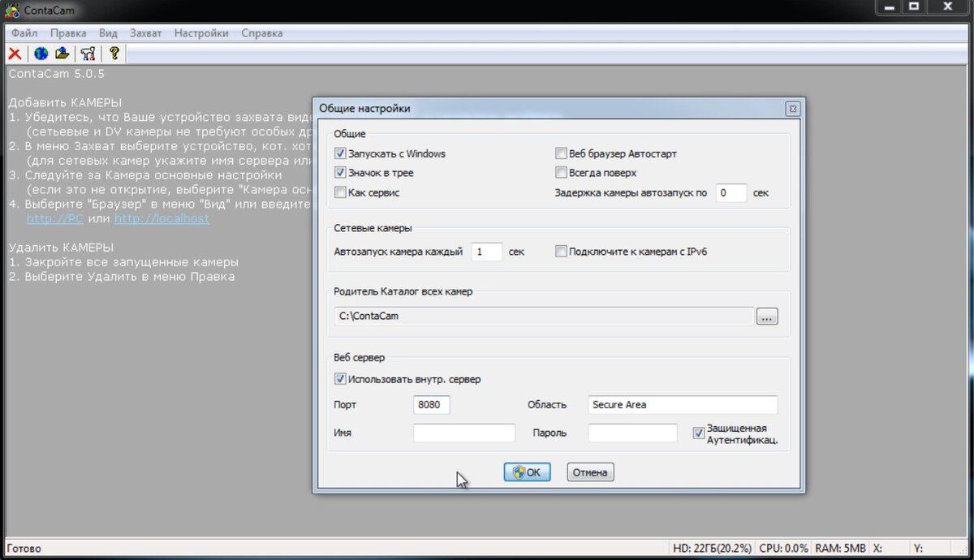Open the web browser globe icon
The image size is (974, 560).
[x=41, y=54]
